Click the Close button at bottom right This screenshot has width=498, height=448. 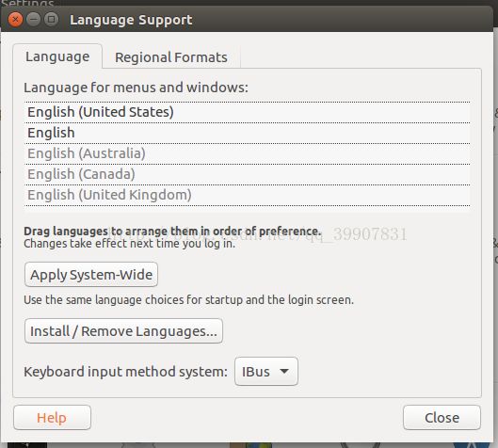(442, 418)
